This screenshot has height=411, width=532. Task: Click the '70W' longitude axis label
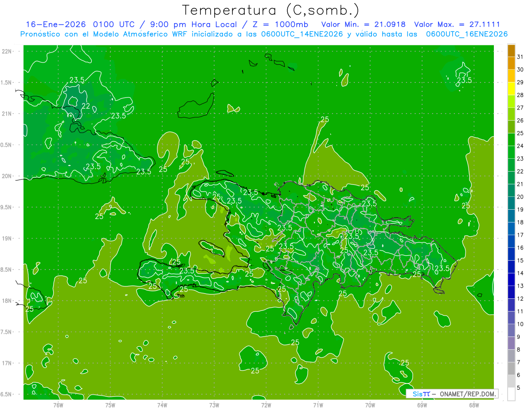click(370, 405)
